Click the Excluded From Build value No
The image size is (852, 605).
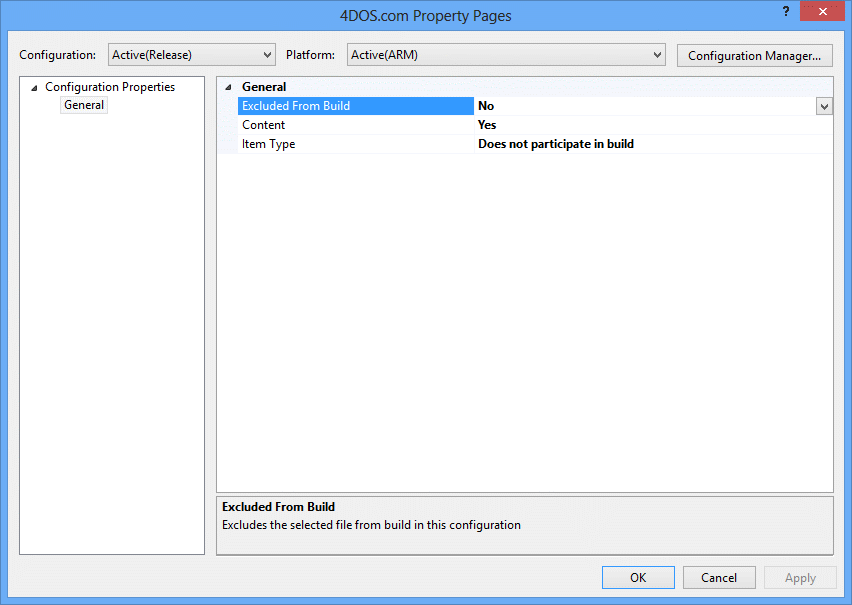click(x=486, y=106)
